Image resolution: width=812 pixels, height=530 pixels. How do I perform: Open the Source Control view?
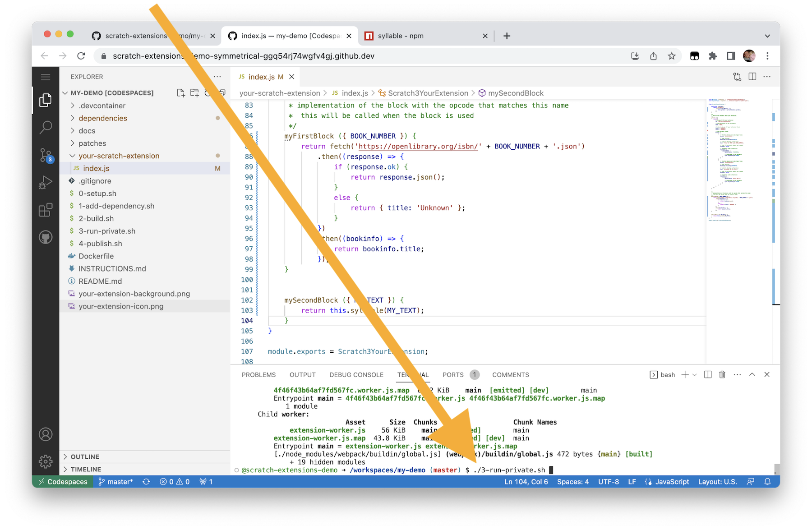(x=46, y=155)
